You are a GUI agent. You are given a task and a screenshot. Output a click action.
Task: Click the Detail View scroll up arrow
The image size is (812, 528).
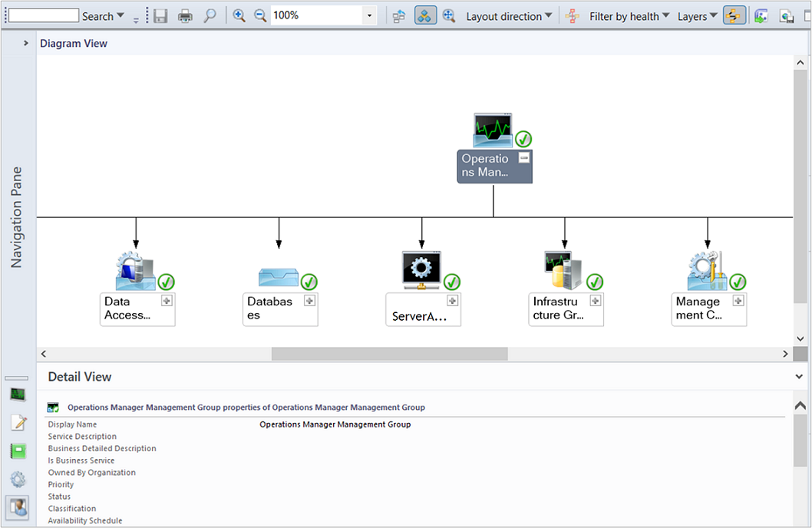tap(800, 405)
